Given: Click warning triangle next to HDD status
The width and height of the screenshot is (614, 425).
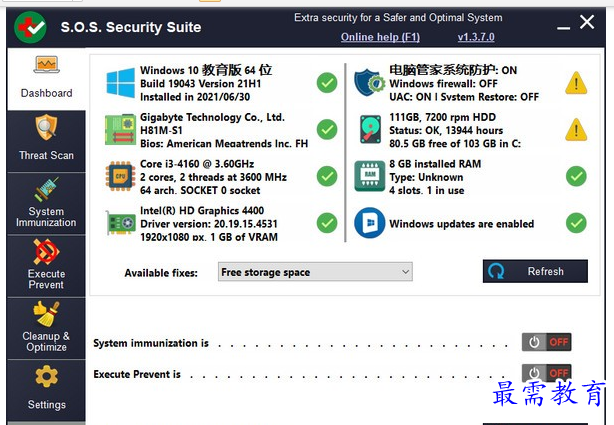Looking at the screenshot, I should [x=576, y=130].
